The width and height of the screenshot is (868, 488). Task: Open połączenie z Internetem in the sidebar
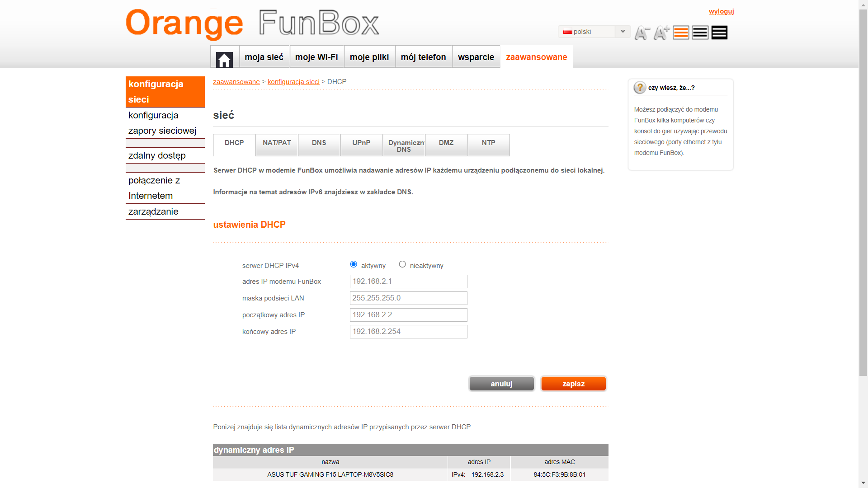click(x=165, y=188)
